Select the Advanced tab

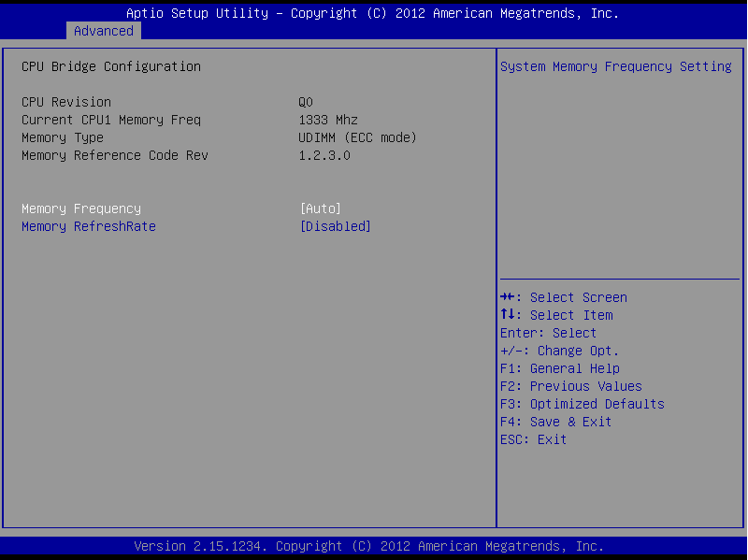click(x=104, y=31)
